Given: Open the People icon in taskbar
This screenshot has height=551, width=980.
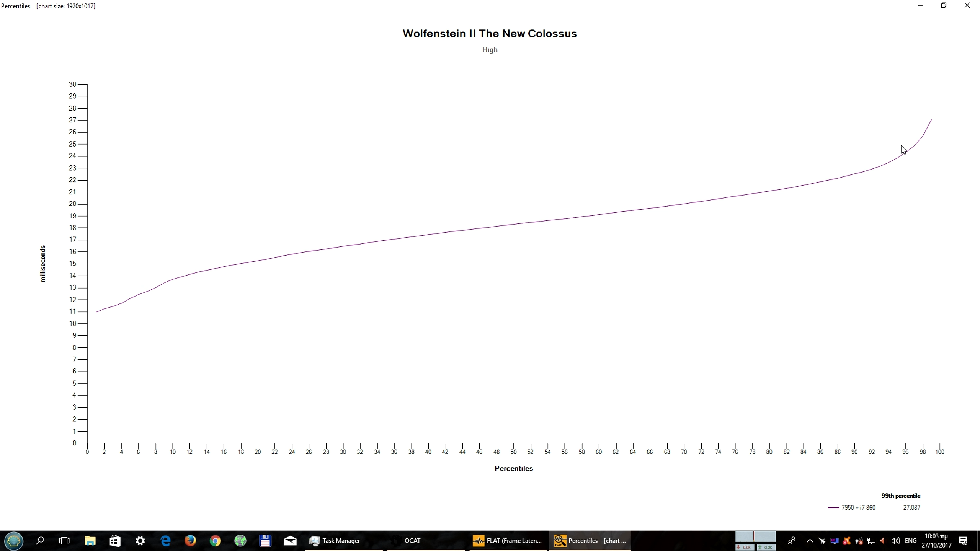Looking at the screenshot, I should pyautogui.click(x=792, y=541).
